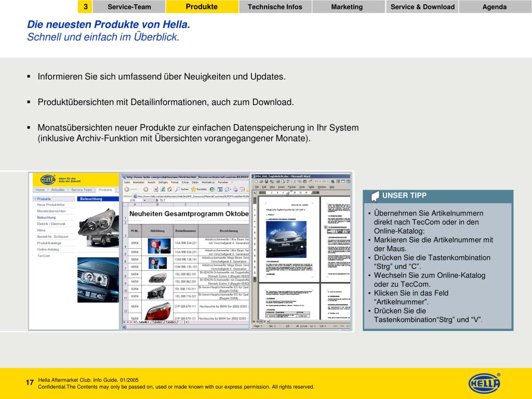Image resolution: width=532 pixels, height=399 pixels.
Task: Select the Technische Infos slide navigation tab
Action: point(275,7)
